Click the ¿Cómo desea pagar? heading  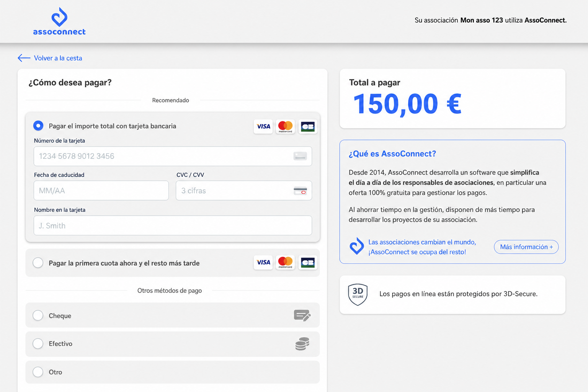coord(70,83)
